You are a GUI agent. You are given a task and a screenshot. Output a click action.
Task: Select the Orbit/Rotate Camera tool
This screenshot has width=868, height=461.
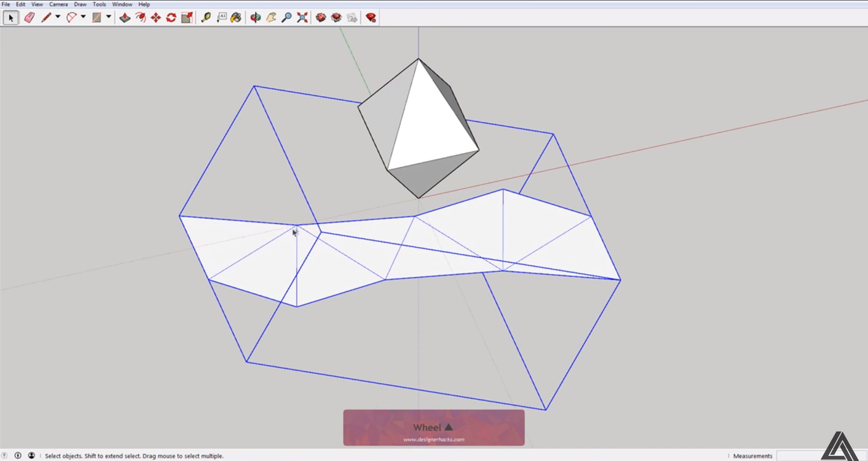(254, 18)
